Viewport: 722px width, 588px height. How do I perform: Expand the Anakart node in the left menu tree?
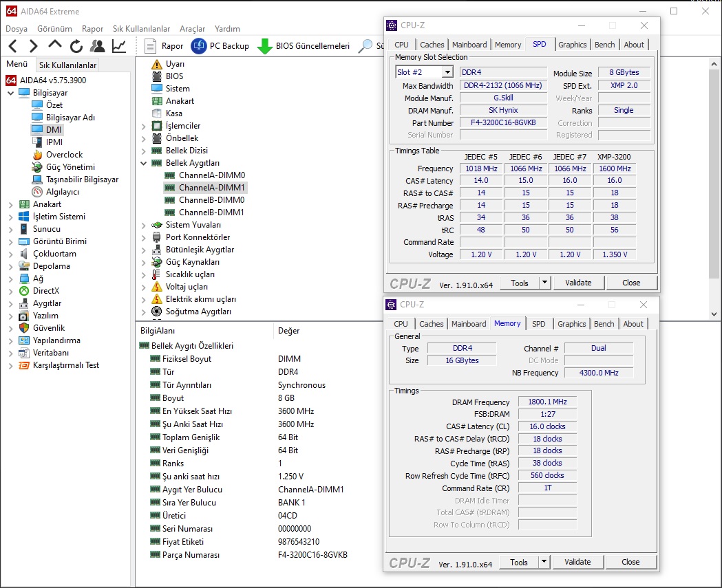click(x=10, y=204)
